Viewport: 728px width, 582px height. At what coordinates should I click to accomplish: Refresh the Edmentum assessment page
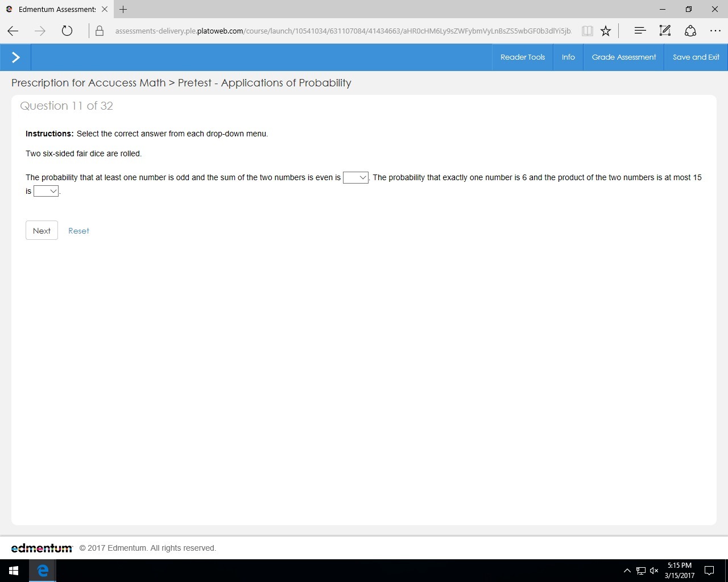(67, 31)
